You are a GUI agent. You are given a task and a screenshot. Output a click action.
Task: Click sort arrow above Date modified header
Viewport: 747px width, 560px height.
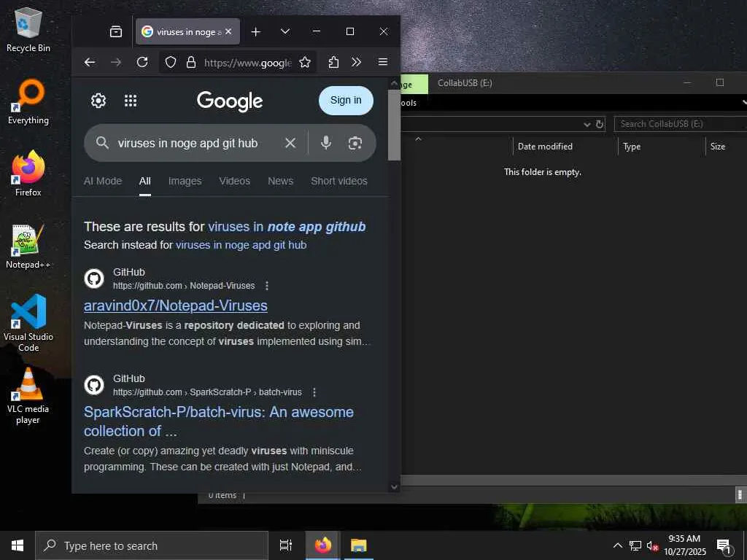(418, 139)
